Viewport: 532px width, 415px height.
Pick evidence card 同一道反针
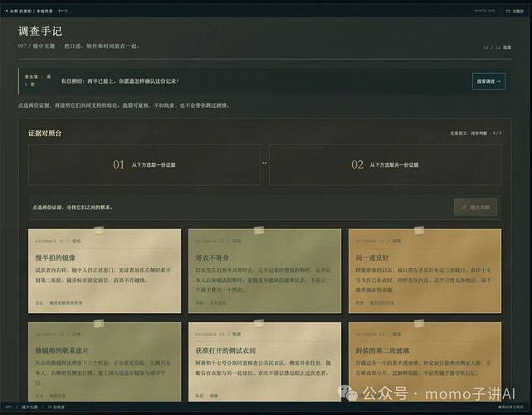(425, 271)
